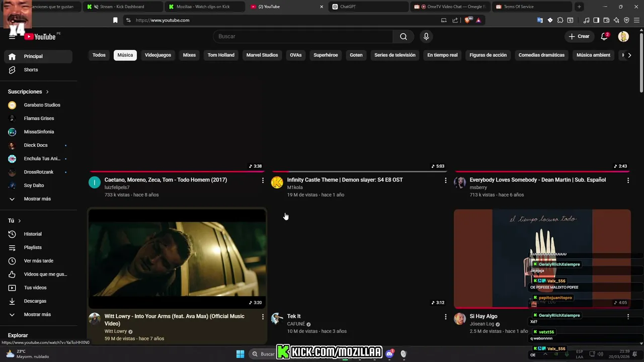
Task: Open options for Everybody Loves Somebody video
Action: tap(628, 180)
